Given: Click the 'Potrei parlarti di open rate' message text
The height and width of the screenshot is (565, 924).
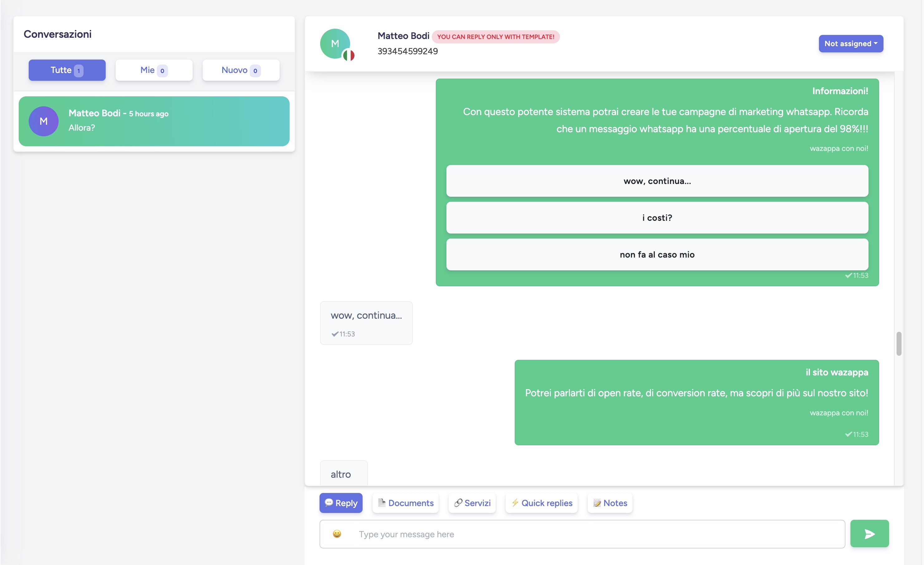Looking at the screenshot, I should (x=696, y=393).
